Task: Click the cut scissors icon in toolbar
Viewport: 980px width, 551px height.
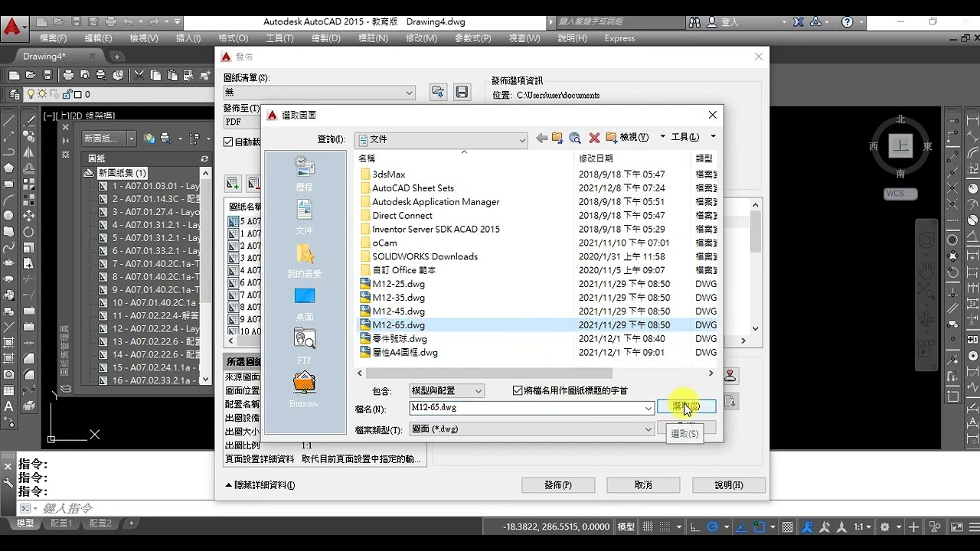Action: point(139,75)
